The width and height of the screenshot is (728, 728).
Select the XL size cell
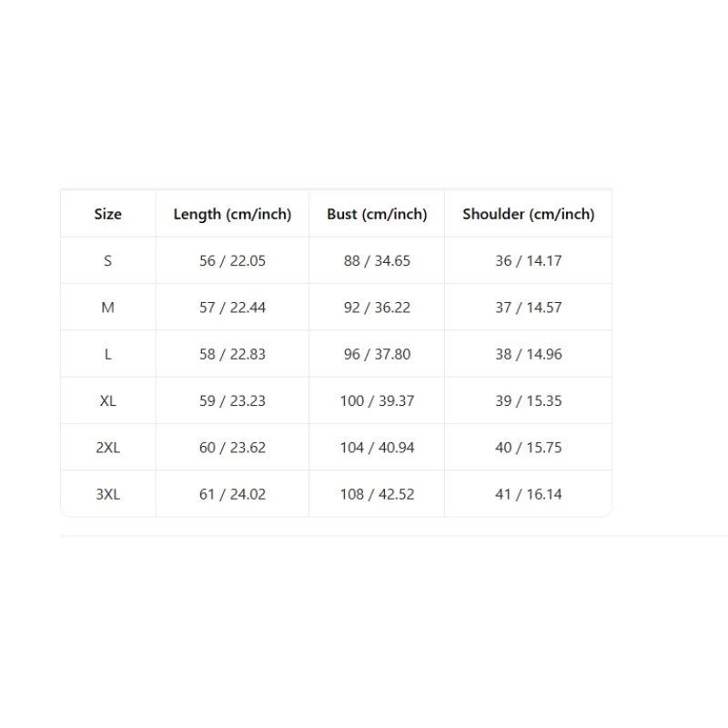click(x=107, y=400)
